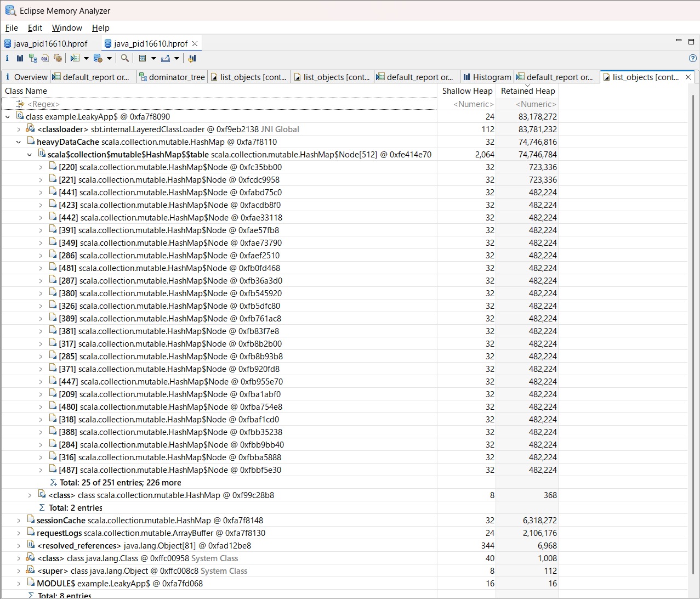Click compare histogram icon in toolbar
700x599 pixels.
(x=192, y=58)
